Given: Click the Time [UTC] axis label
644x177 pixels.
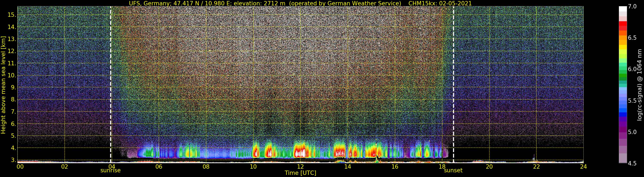Looking at the screenshot, I should [x=300, y=173].
